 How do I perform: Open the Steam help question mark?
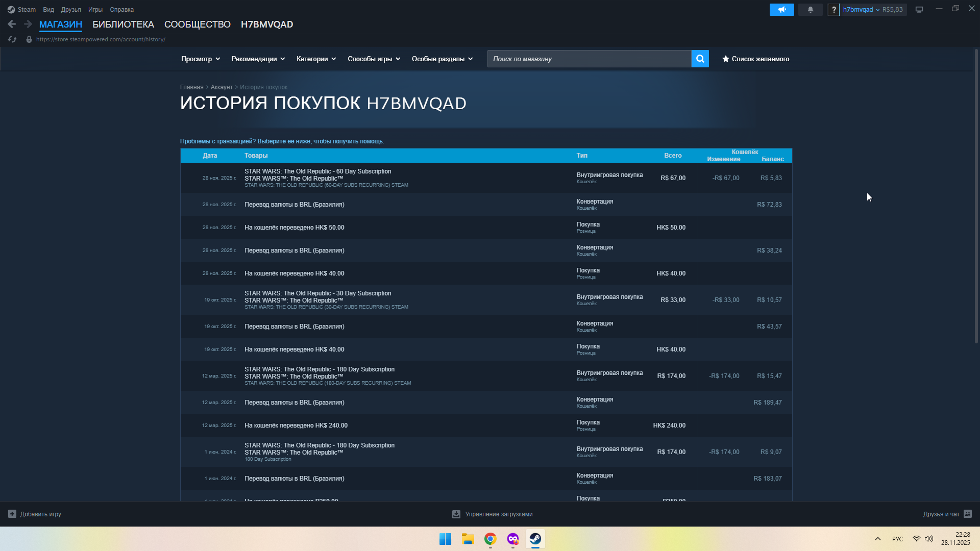coord(834,10)
